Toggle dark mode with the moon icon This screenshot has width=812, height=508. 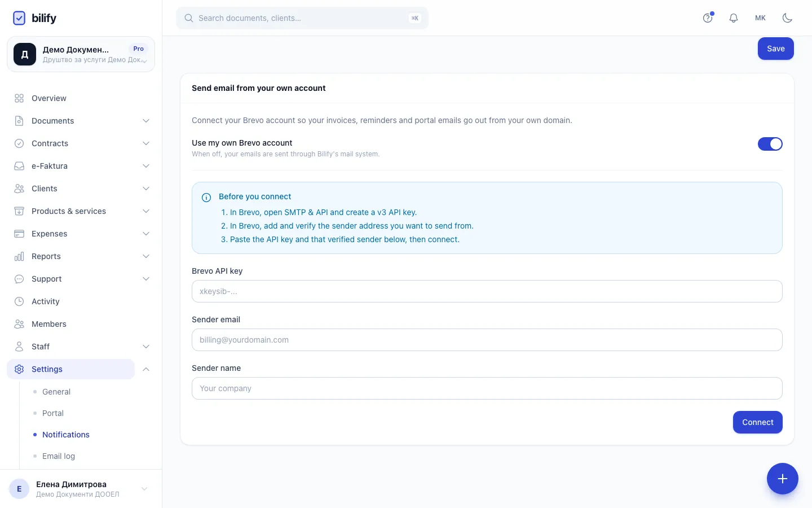pos(787,18)
